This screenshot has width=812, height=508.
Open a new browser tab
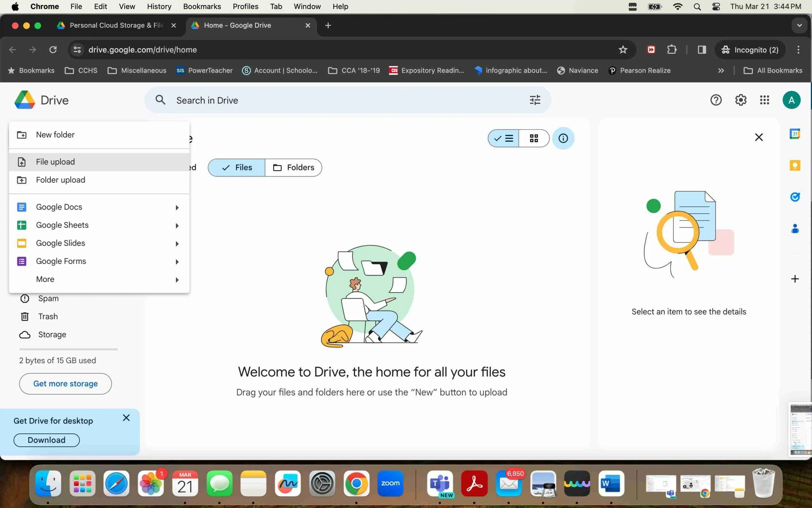tap(328, 25)
